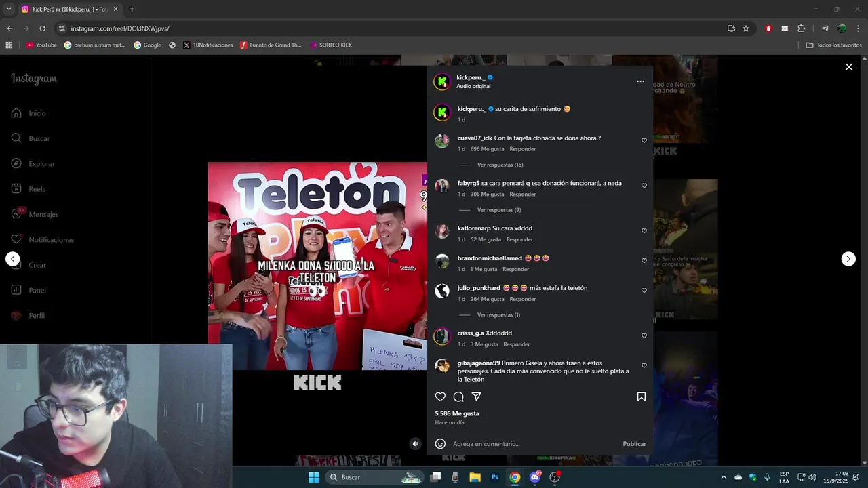Go to the previous post arrow
Screen dimensions: 868x488
pyautogui.click(x=13, y=259)
